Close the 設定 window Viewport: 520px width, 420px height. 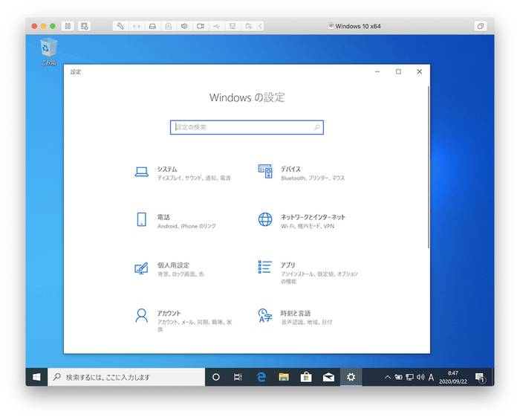point(420,71)
